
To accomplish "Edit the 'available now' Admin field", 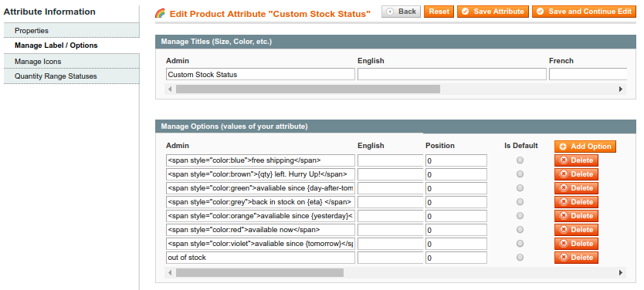I will point(260,230).
